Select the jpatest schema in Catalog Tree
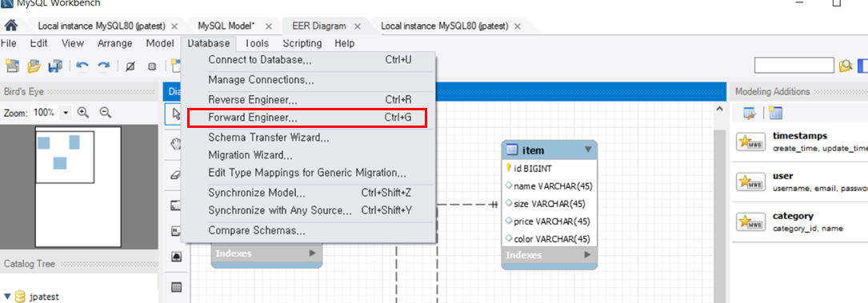 click(x=44, y=297)
